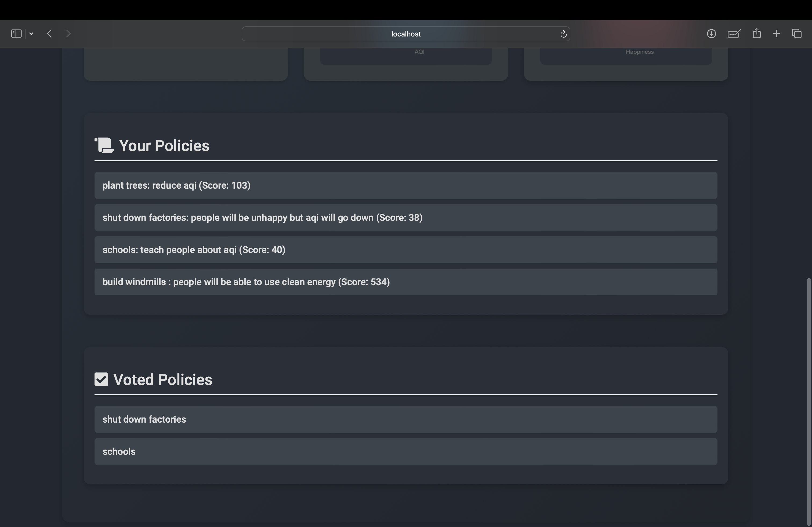812x527 pixels.
Task: Reload the localhost page
Action: pos(563,34)
